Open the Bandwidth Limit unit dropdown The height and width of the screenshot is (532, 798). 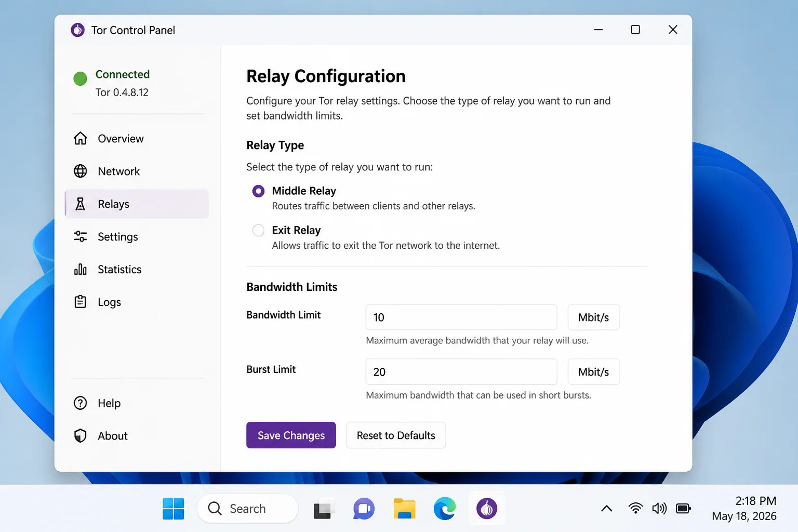click(x=593, y=317)
